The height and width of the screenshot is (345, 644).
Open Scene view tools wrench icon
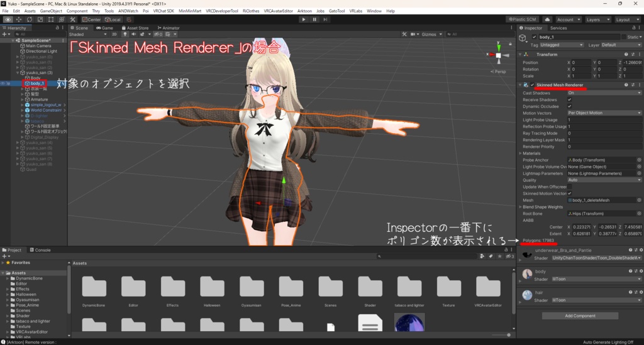[404, 34]
